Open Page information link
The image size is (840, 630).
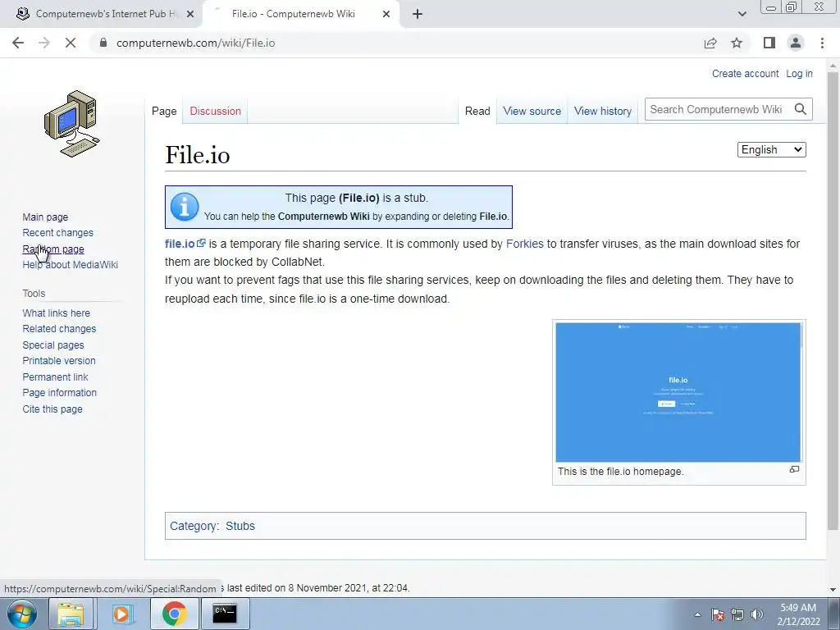click(59, 393)
